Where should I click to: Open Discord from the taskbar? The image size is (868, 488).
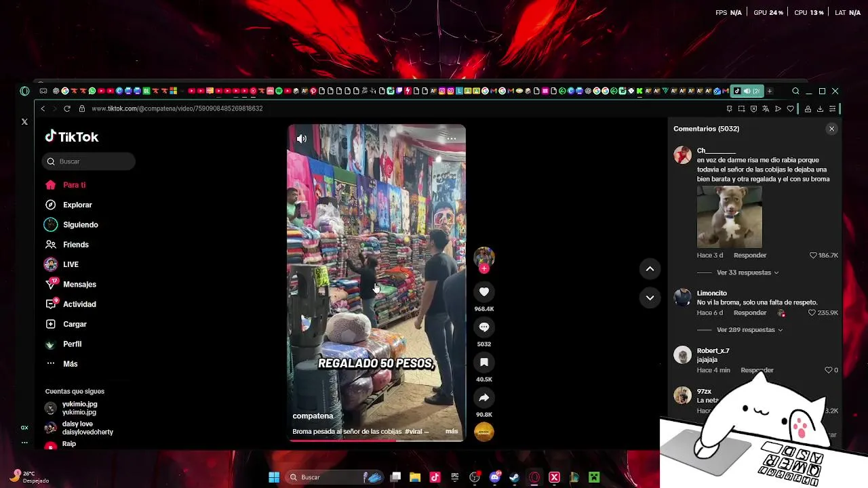(495, 477)
